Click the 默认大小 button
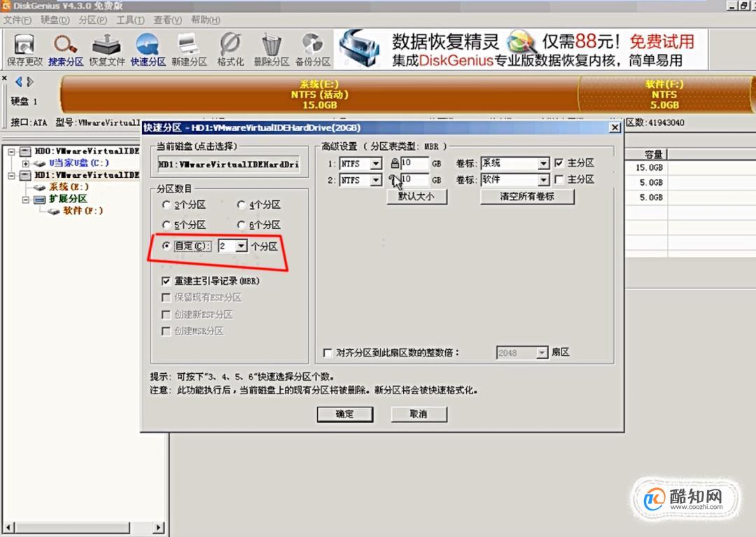Screen dimensions: 756x537 (x=416, y=197)
